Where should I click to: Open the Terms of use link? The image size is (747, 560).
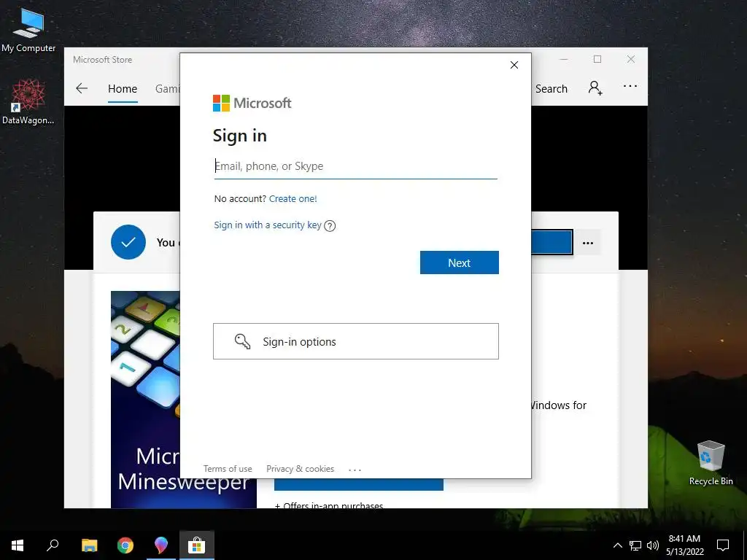228,469
